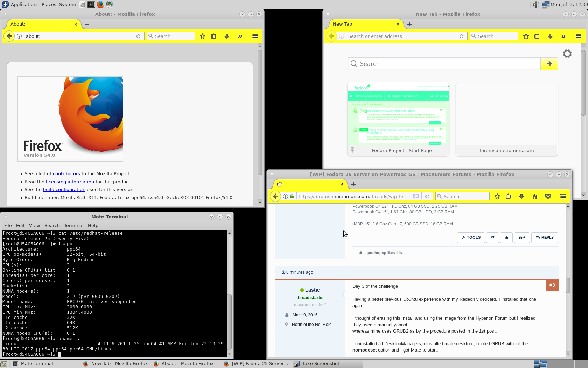Click multi-quote button on forum post
Screen dimensions: 588x368
click(x=522, y=237)
